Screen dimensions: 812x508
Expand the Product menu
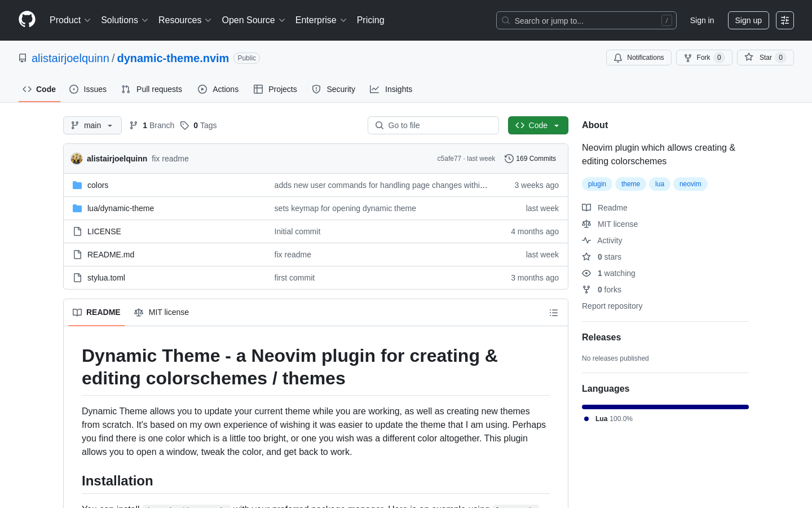click(70, 20)
